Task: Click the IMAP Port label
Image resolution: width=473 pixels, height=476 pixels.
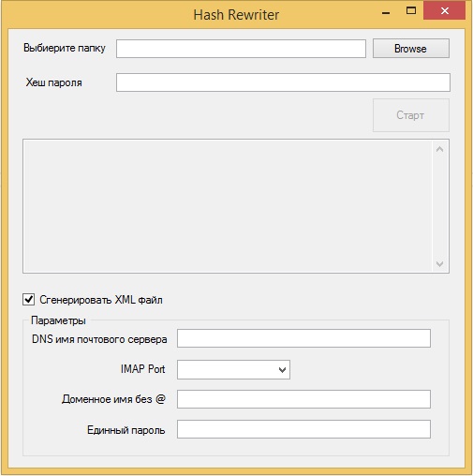Action: pyautogui.click(x=142, y=369)
